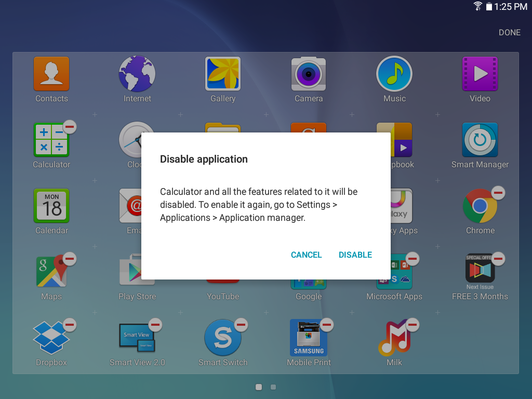Tap the YouTube label
Image resolution: width=532 pixels, height=399 pixels.
(223, 297)
